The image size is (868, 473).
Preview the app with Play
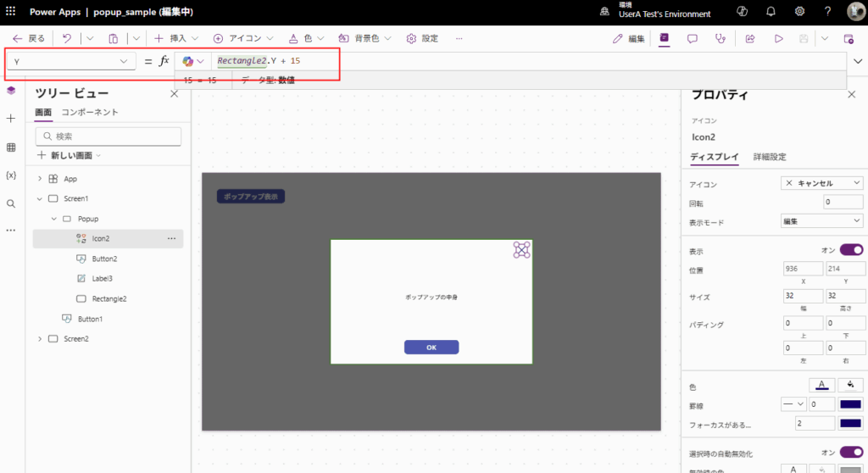click(778, 38)
